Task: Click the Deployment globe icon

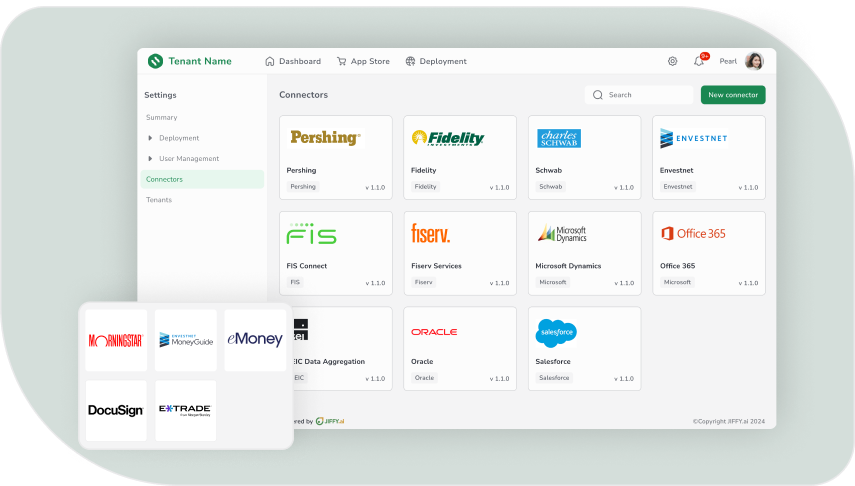Action: pyautogui.click(x=410, y=61)
